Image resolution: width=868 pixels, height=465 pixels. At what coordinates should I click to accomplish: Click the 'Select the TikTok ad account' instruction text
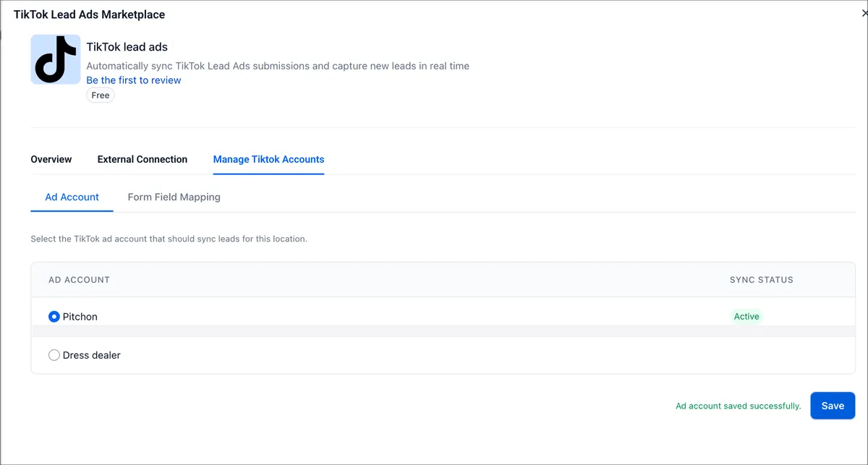tap(169, 239)
